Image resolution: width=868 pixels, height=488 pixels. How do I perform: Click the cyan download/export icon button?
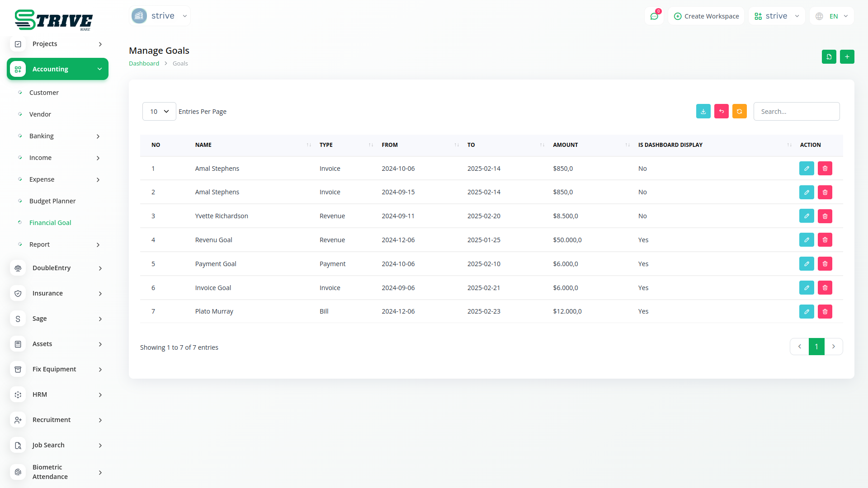pyautogui.click(x=703, y=111)
